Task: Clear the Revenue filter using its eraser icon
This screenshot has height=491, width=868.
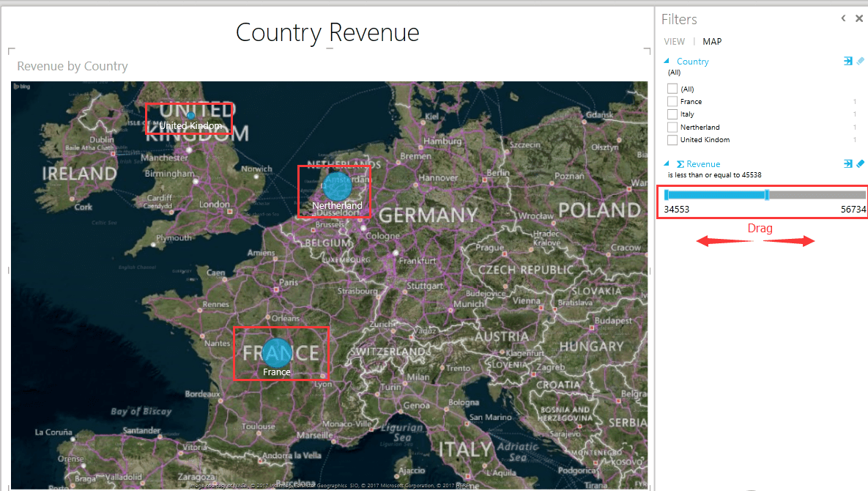Action: coord(860,163)
